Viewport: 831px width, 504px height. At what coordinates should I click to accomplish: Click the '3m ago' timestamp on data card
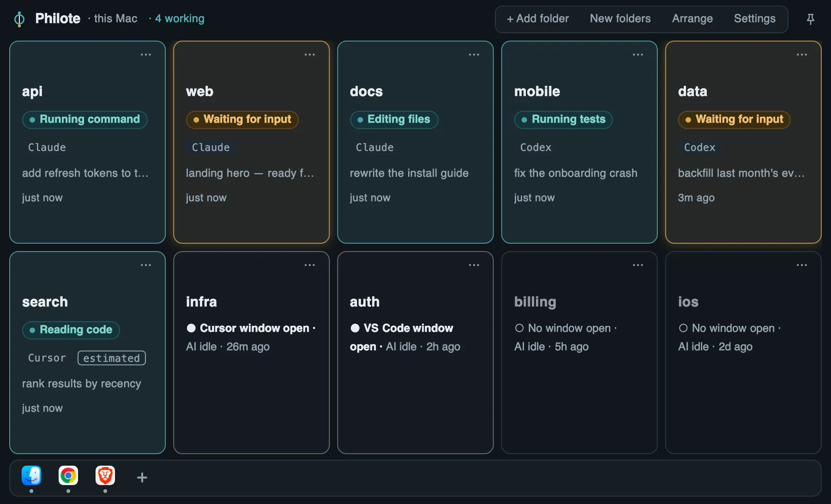click(696, 198)
